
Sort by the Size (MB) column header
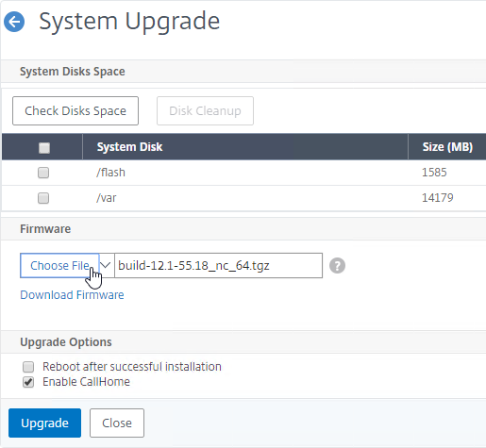click(x=447, y=147)
